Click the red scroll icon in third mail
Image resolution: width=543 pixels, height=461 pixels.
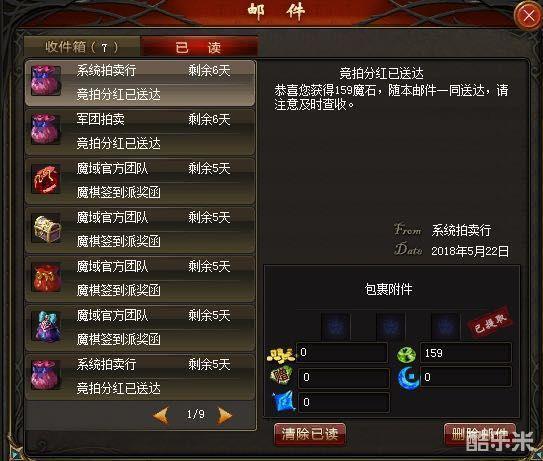tap(45, 178)
